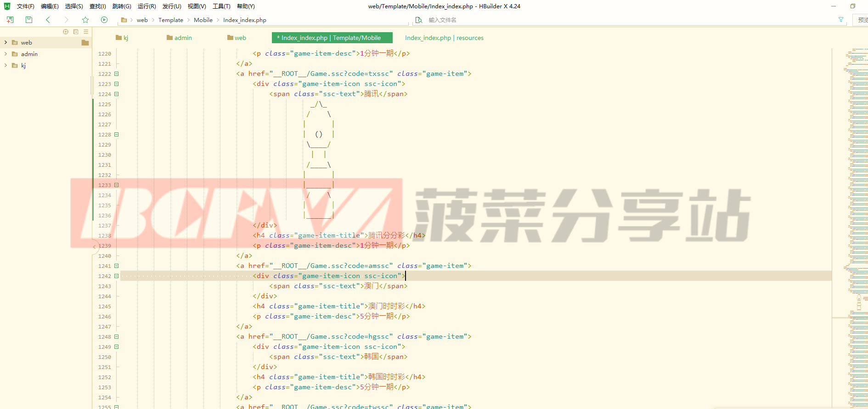The image size is (868, 409).
Task: Click the collapse-all icon in project panel
Action: tap(76, 32)
